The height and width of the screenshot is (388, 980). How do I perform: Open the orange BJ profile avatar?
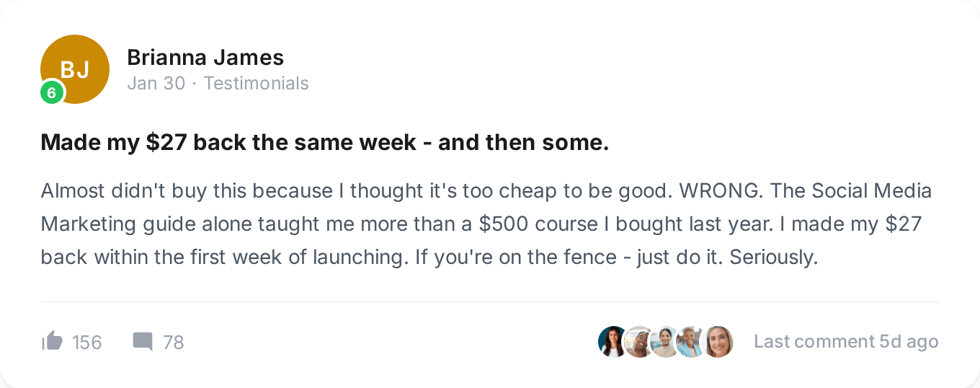coord(75,69)
